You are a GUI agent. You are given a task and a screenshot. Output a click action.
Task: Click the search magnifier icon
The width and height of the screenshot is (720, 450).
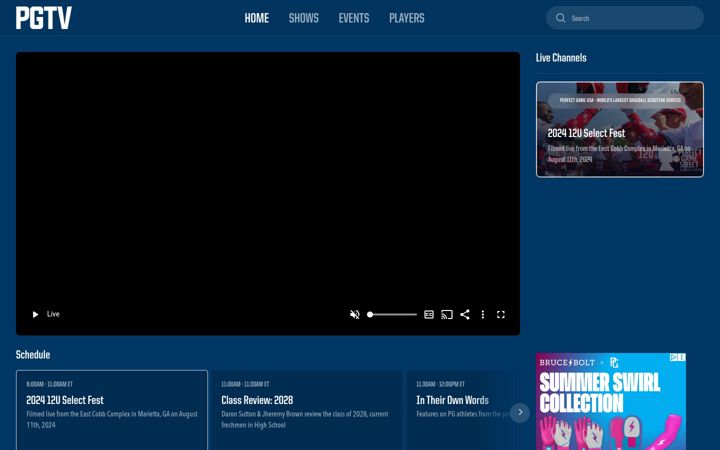point(560,18)
